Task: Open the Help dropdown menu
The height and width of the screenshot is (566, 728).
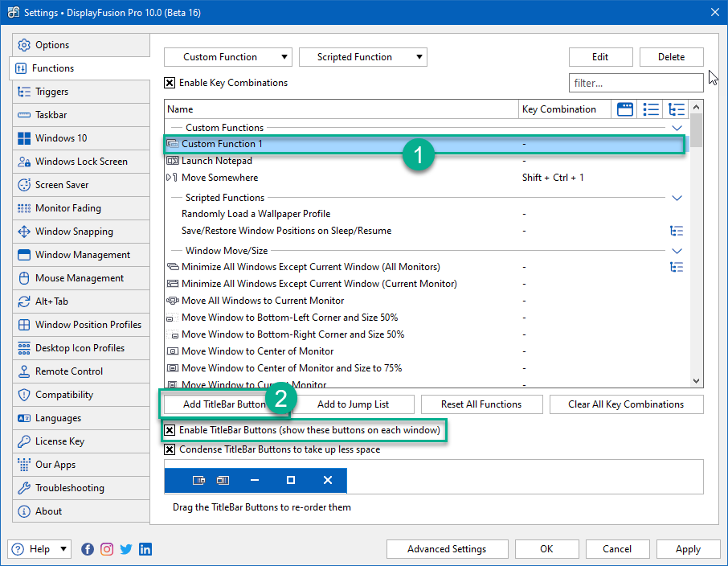Action: coord(39,549)
